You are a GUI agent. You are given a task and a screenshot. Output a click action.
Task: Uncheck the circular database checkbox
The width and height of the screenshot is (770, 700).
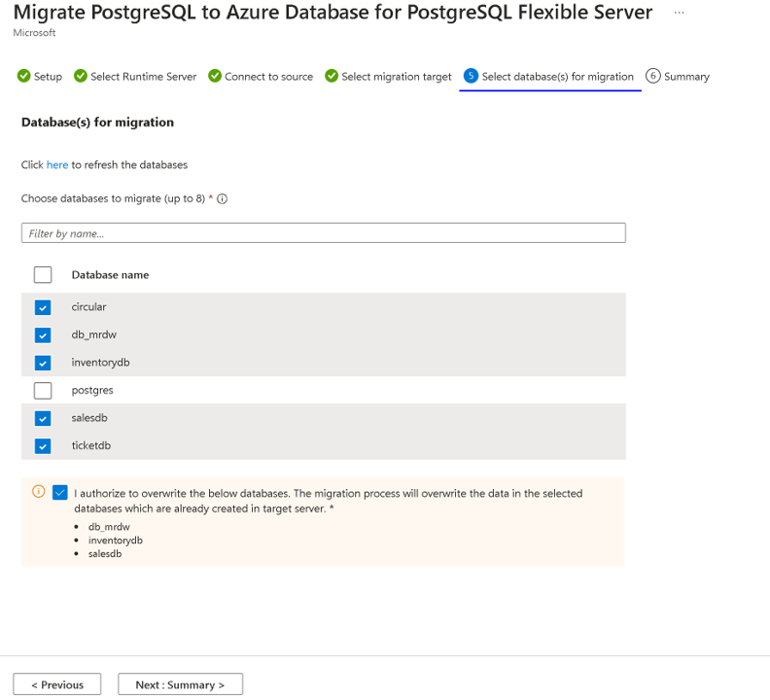tap(43, 307)
